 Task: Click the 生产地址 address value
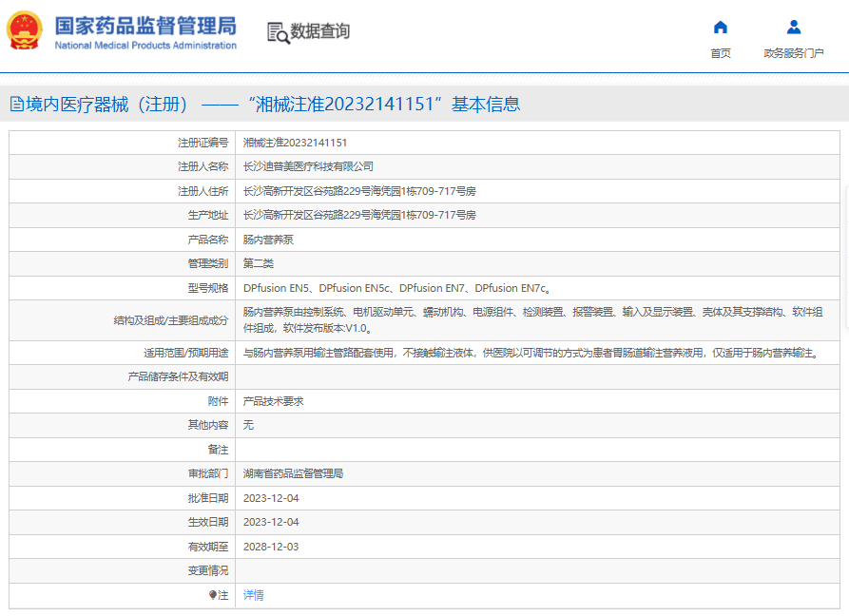pyautogui.click(x=359, y=215)
